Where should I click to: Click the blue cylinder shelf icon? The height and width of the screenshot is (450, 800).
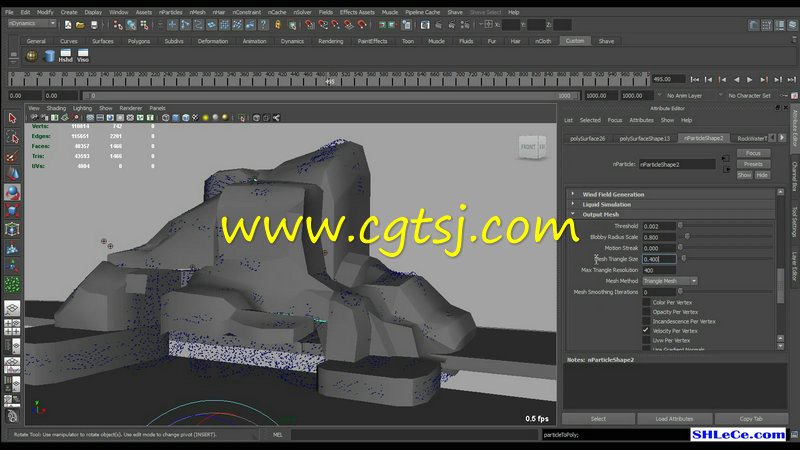49,56
